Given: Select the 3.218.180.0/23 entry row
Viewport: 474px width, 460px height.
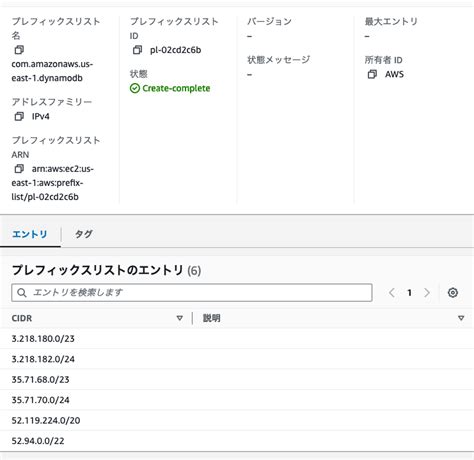Looking at the screenshot, I should (237, 339).
